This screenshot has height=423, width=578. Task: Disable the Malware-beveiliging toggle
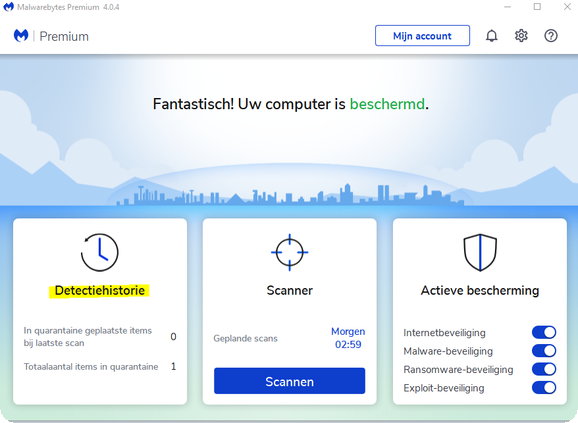[544, 351]
